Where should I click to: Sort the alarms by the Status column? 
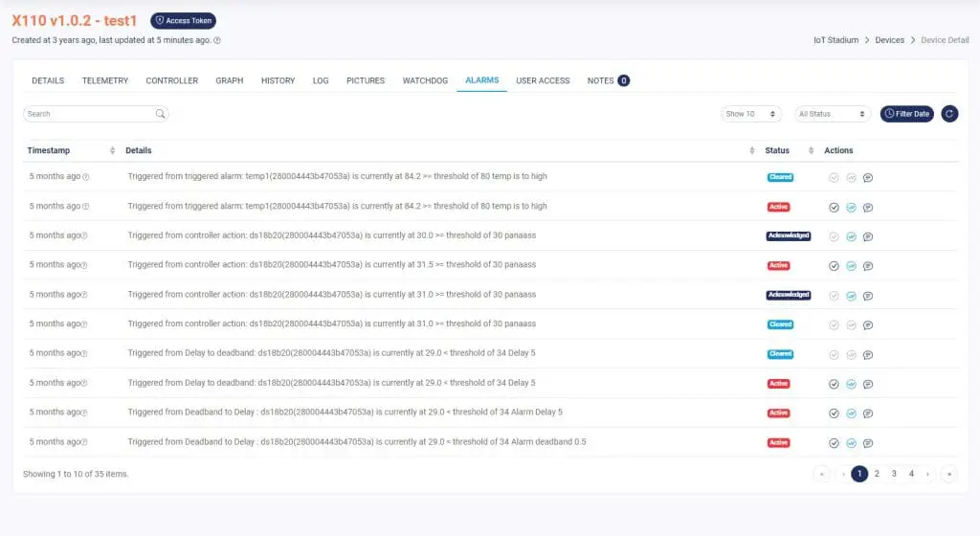tap(812, 150)
